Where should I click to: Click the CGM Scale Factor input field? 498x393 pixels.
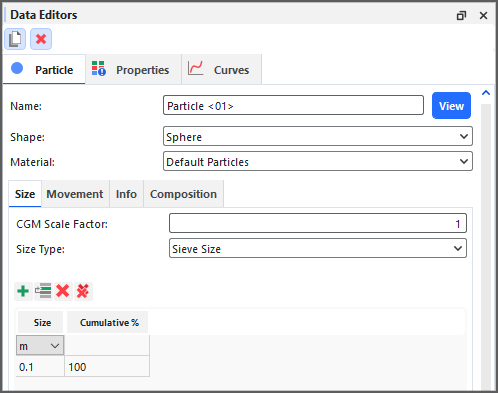coord(318,223)
